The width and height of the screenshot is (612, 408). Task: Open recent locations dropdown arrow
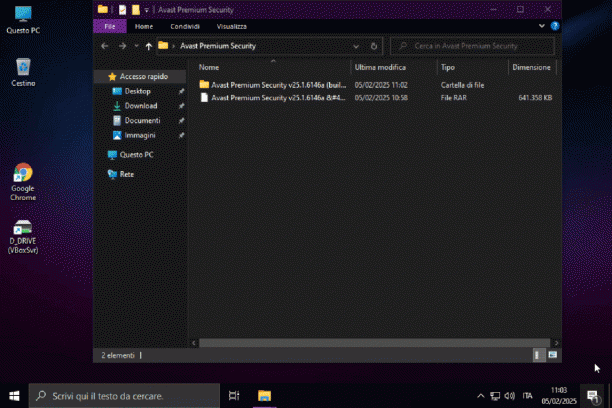click(136, 46)
